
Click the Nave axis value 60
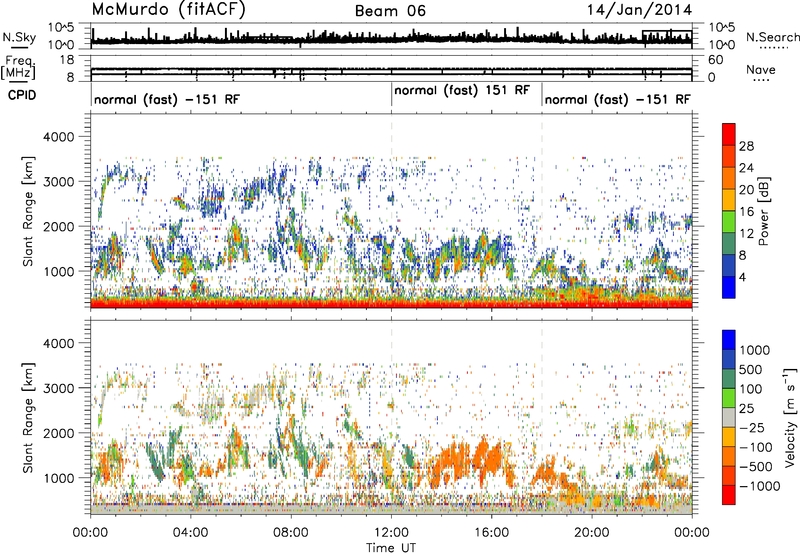[715, 60]
